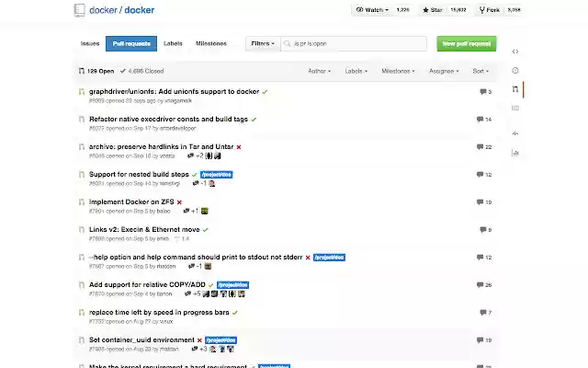Click reviewer avatar on Docker on ZFS row
This screenshot has height=368, width=588.
pos(204,211)
